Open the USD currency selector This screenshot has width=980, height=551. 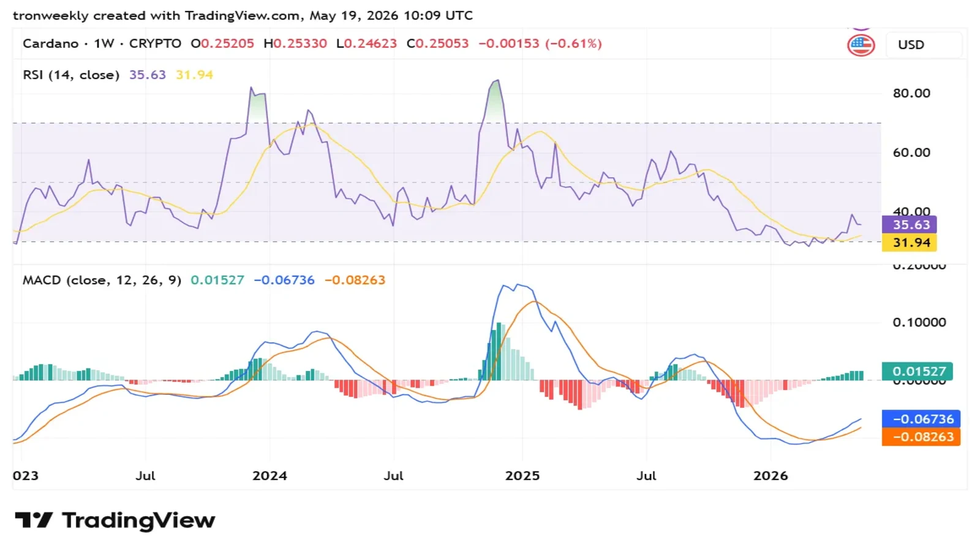point(924,45)
